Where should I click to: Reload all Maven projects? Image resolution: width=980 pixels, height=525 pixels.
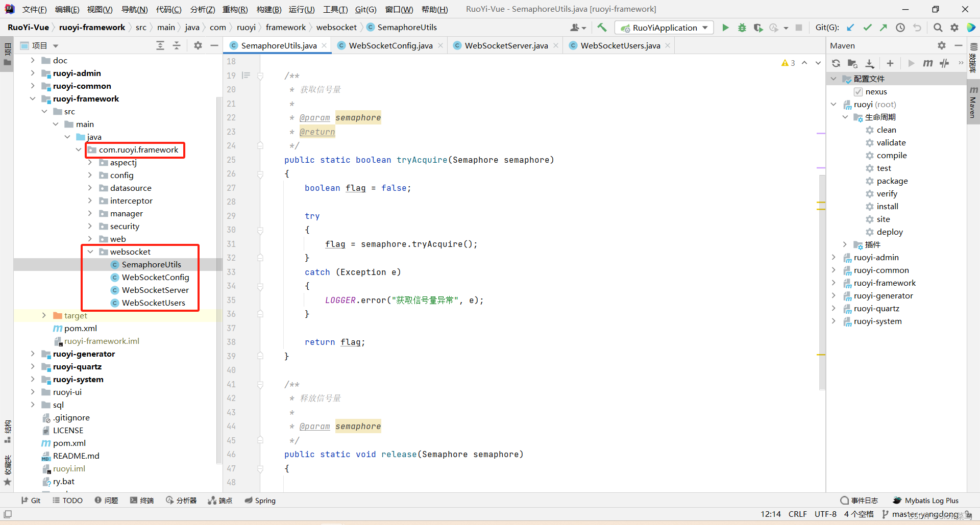click(x=836, y=63)
